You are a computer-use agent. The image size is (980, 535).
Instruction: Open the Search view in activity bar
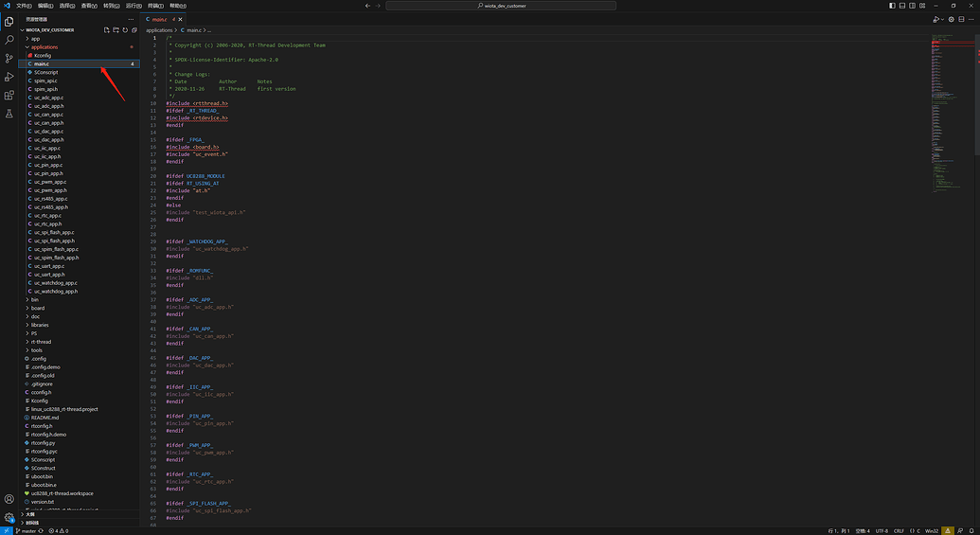tap(9, 39)
